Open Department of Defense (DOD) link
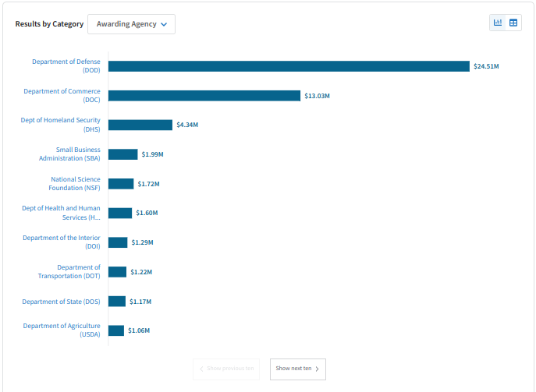536x392 pixels. point(66,66)
